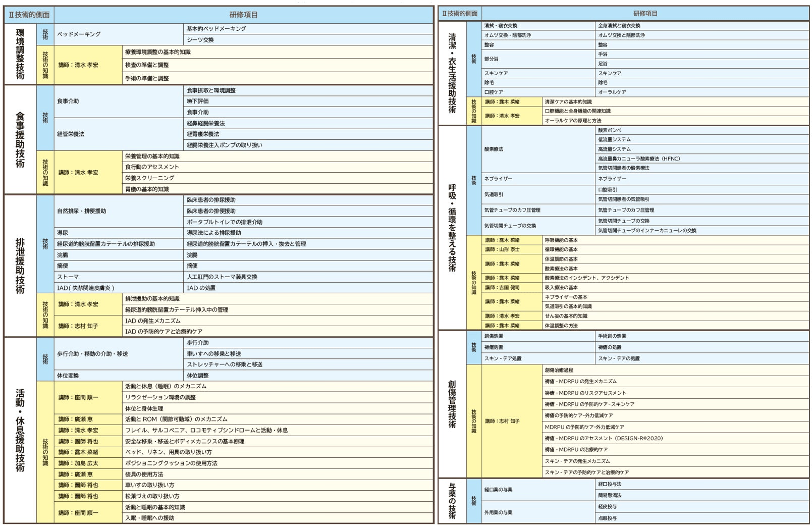Open 経腸栄養注入ポンプの取り扱い item
The width and height of the screenshot is (812, 526).
(x=225, y=145)
